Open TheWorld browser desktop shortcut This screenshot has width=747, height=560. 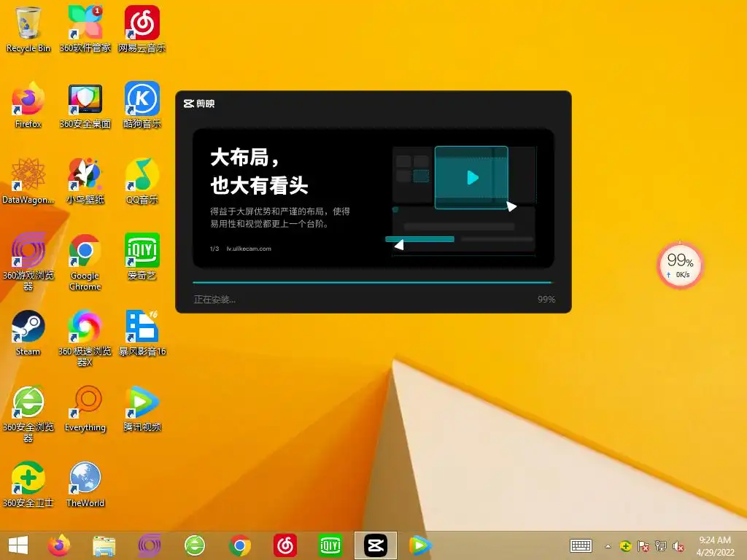85,484
